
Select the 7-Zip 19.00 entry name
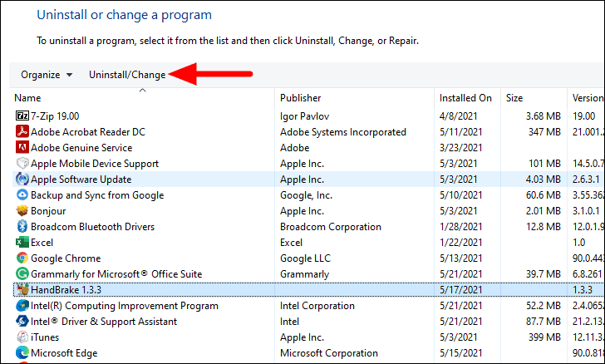(x=55, y=116)
